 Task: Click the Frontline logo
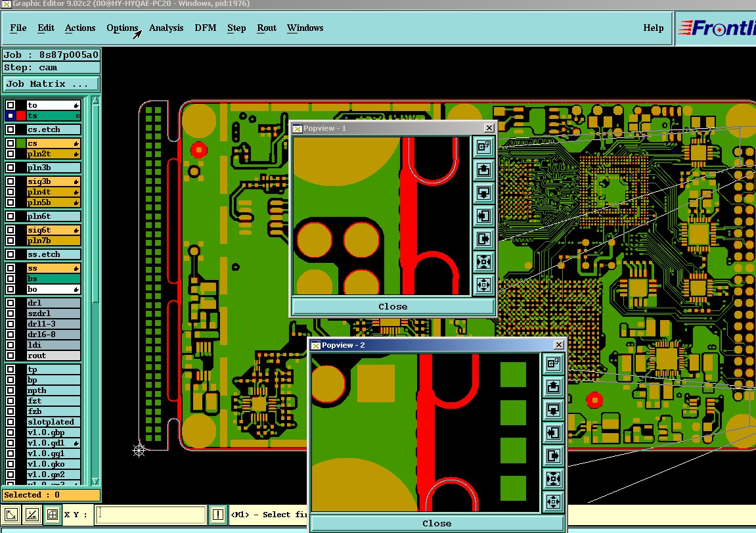click(x=717, y=28)
